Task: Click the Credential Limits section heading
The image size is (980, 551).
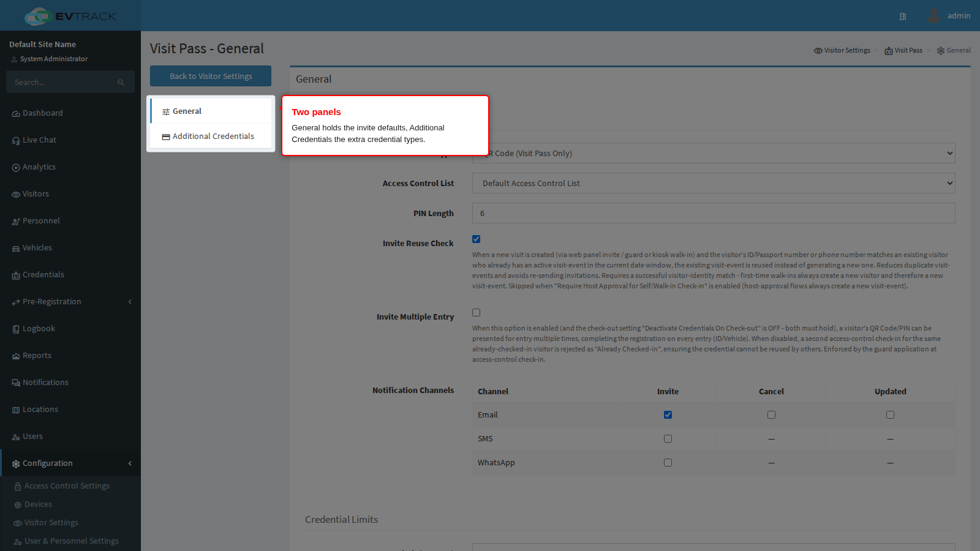Action: [341, 519]
